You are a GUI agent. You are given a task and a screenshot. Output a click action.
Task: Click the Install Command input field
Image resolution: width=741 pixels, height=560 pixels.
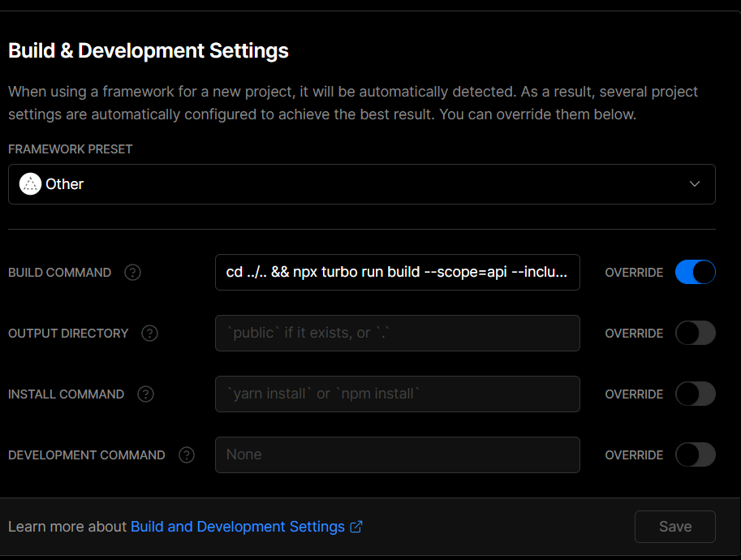pos(398,394)
